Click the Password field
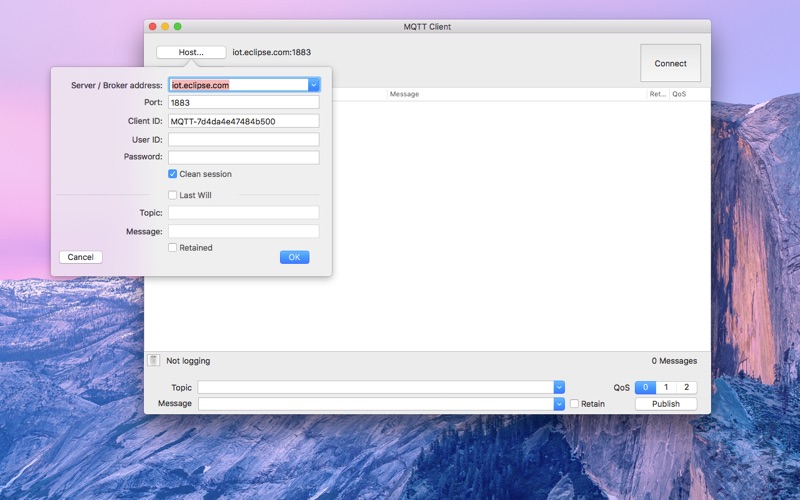The image size is (800, 500). point(244,157)
